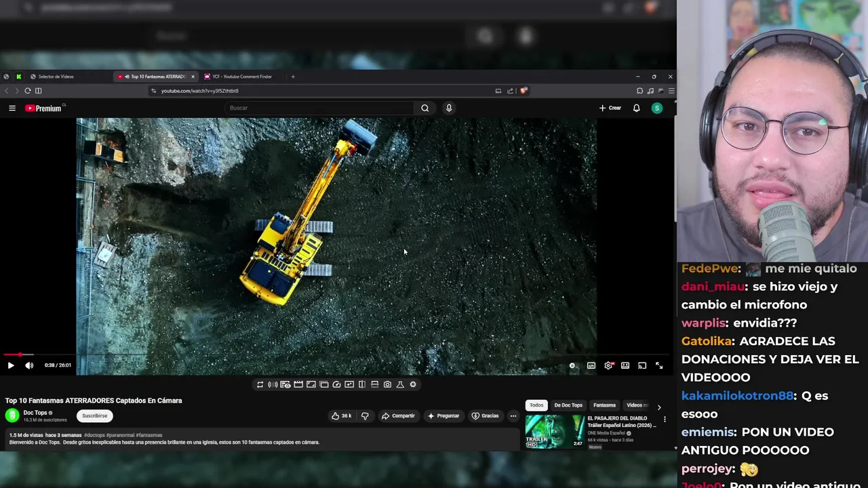Play the paused video

(x=11, y=365)
